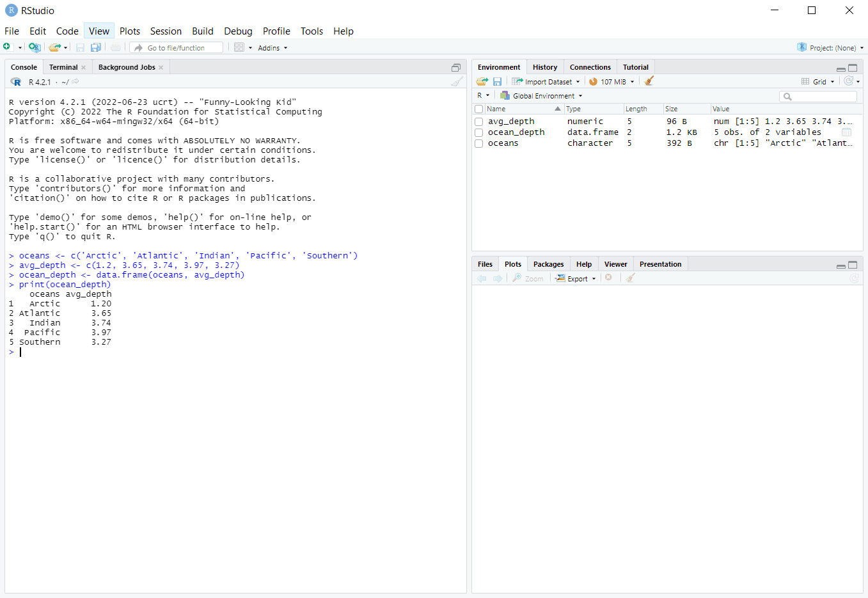
Task: Open the R language selector dropdown
Action: pyautogui.click(x=483, y=96)
